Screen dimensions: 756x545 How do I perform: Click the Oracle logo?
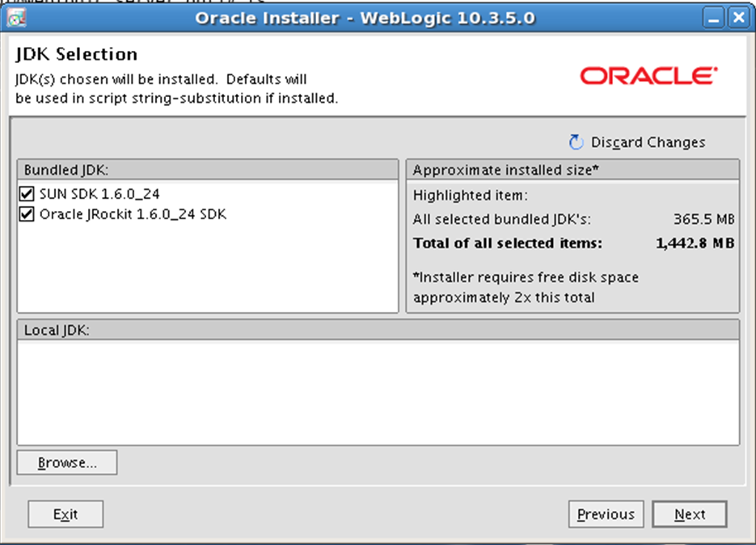[x=648, y=76]
